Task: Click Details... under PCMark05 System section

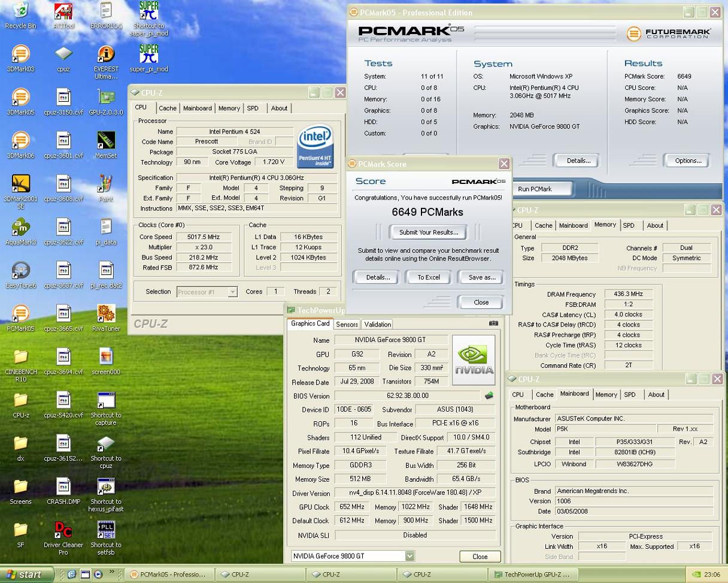Action: (x=578, y=161)
